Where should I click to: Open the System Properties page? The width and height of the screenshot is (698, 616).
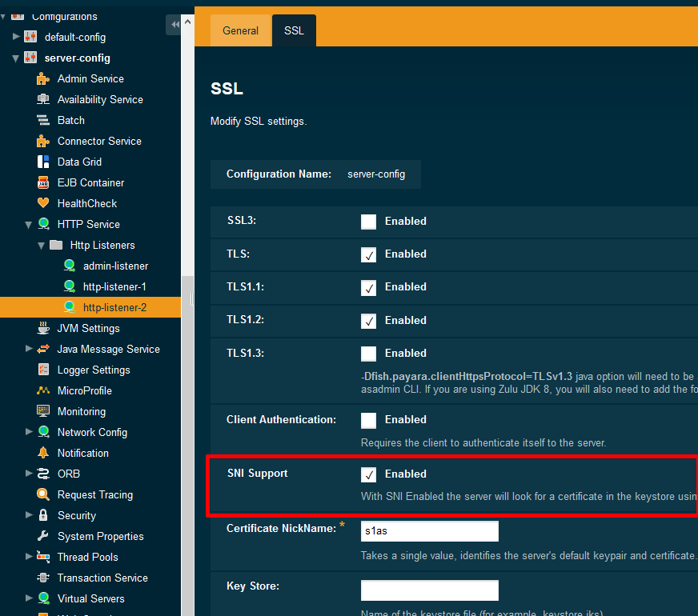pos(100,536)
